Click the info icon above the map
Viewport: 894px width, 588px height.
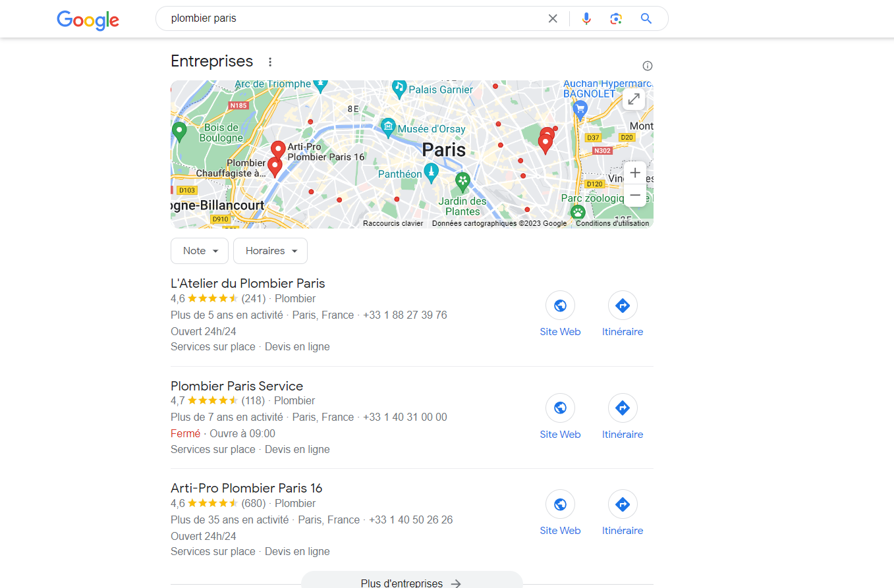click(648, 66)
